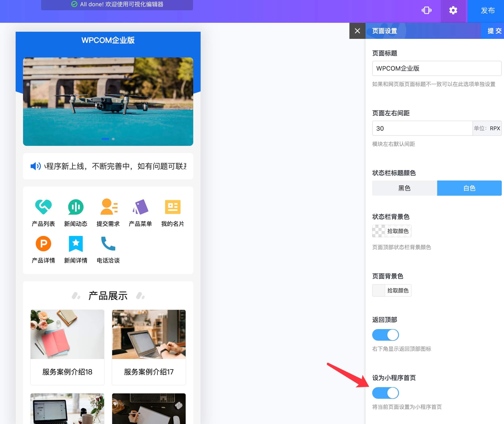Select the second carousel dot

113,139
